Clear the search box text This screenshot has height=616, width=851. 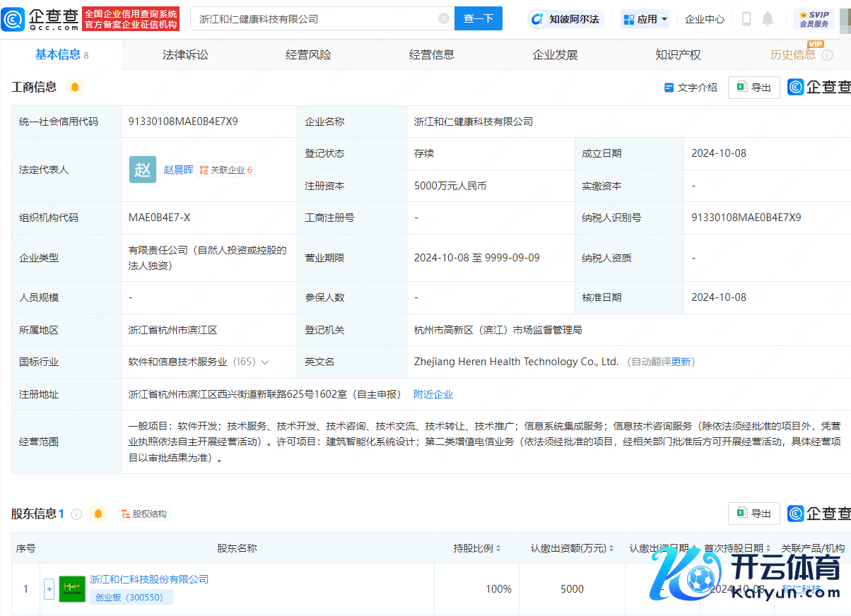click(444, 19)
